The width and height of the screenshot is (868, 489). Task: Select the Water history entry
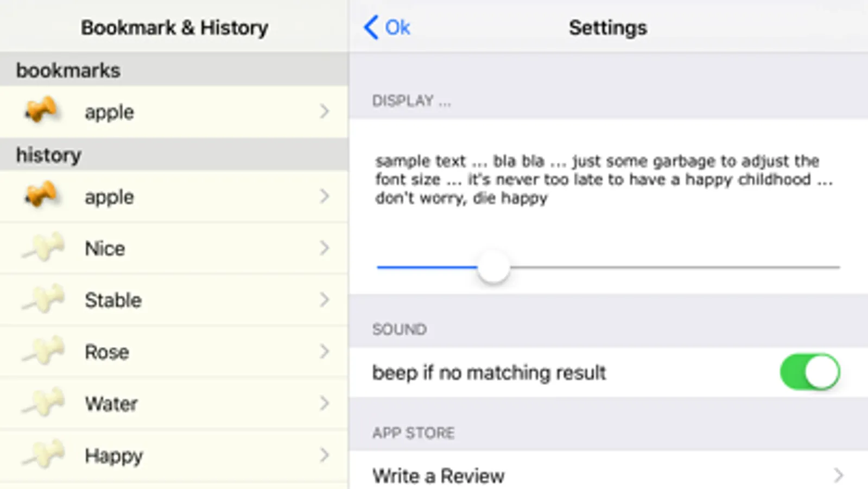pyautogui.click(x=111, y=404)
